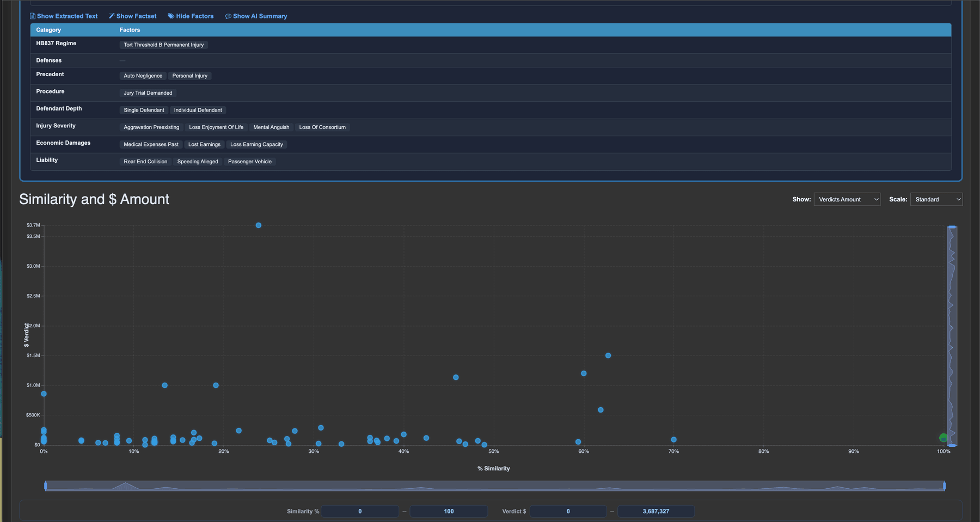The height and width of the screenshot is (522, 980).
Task: Click the Rear End Collision tag
Action: [x=145, y=162]
